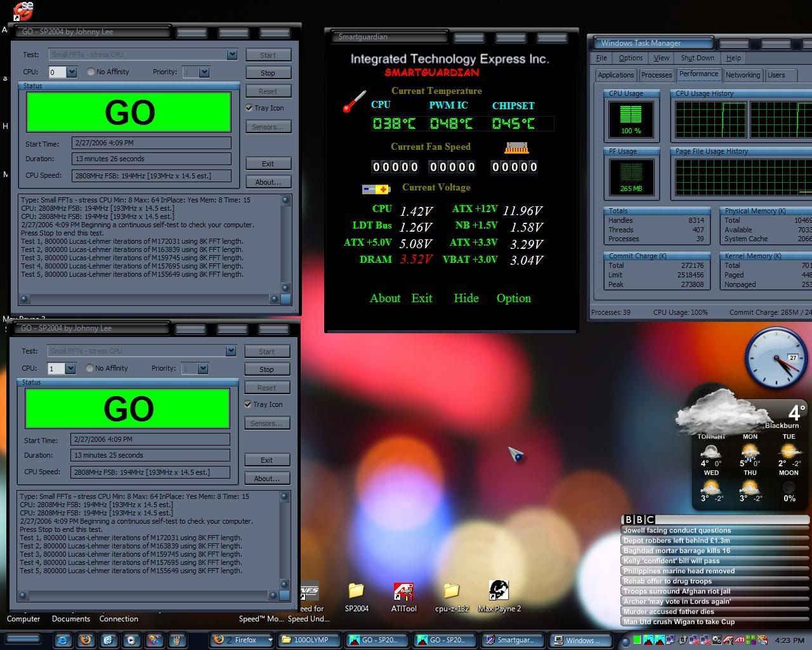The height and width of the screenshot is (650, 812).
Task: Switch to Windows Task Manager taskbar button
Action: [580, 640]
